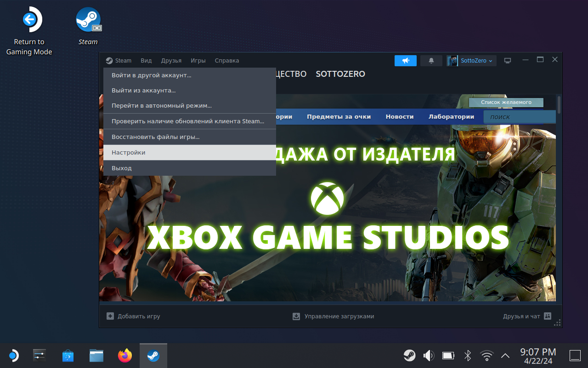This screenshot has width=588, height=368.
Task: Select Выйти из аккаунта...
Action: coord(190,91)
